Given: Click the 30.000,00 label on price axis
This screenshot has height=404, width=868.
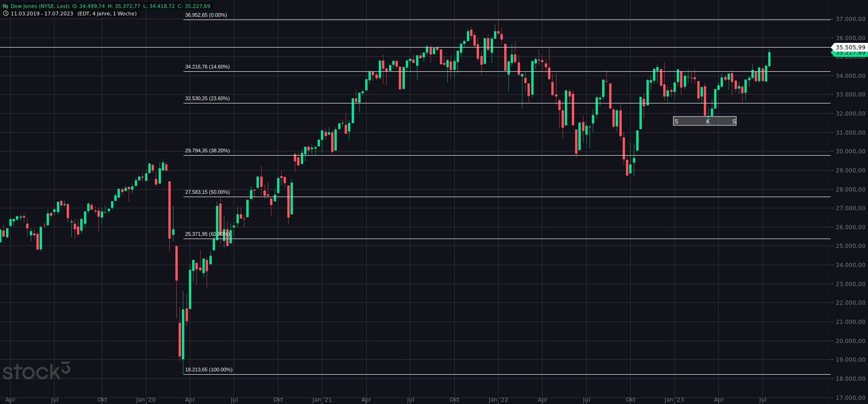Looking at the screenshot, I should click(850, 151).
